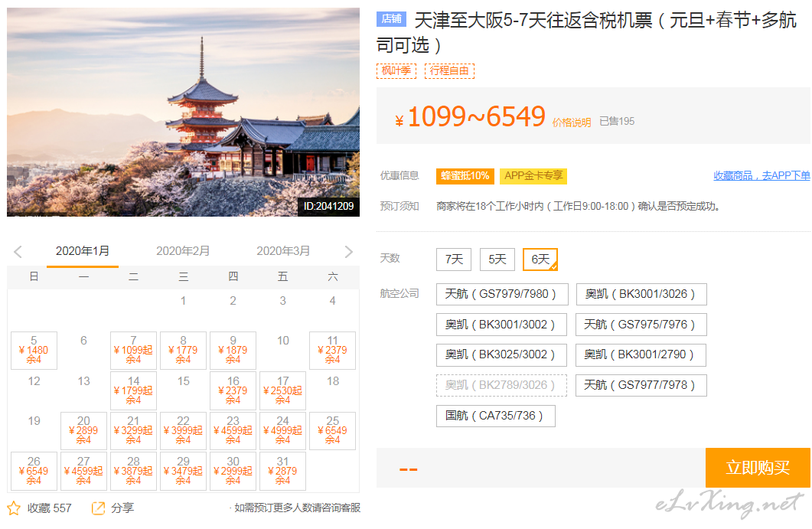Click the 店铺 store badge
Image resolution: width=812 pixels, height=529 pixels.
click(391, 18)
